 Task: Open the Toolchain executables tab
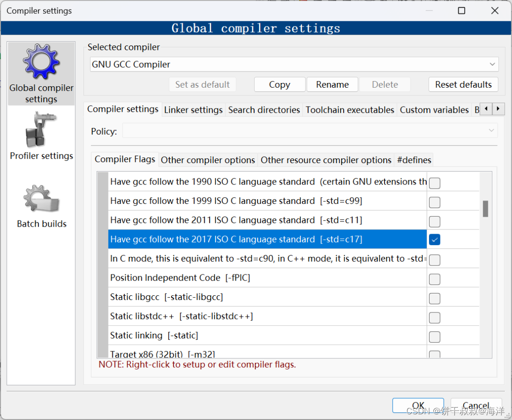(x=350, y=110)
